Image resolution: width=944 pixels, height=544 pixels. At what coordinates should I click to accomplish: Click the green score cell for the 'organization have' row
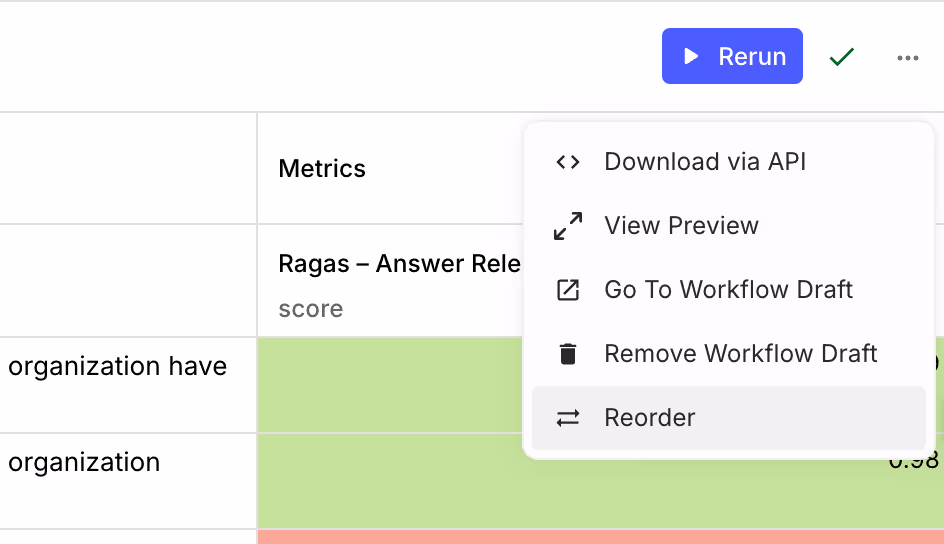[x=390, y=385]
